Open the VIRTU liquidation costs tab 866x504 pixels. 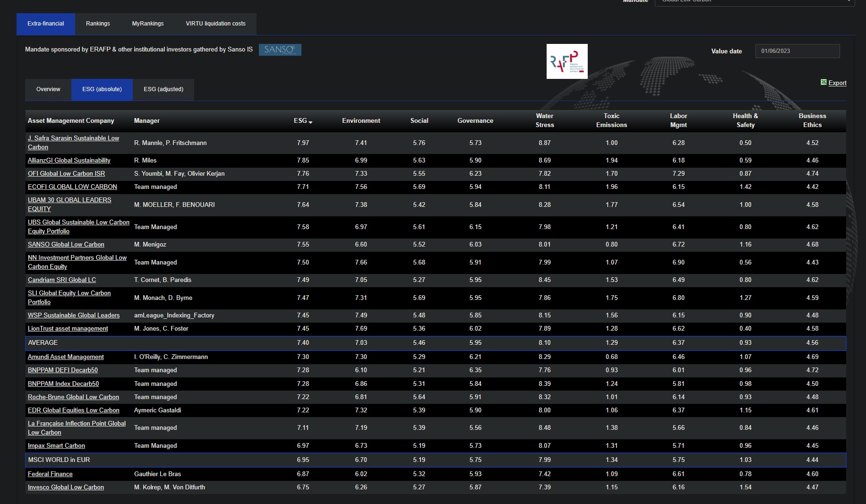(215, 24)
